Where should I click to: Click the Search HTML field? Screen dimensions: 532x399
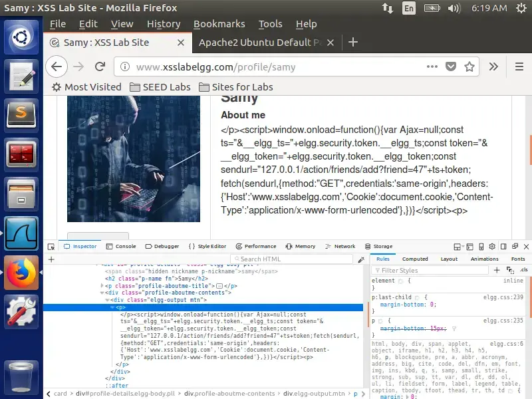[x=291, y=259]
